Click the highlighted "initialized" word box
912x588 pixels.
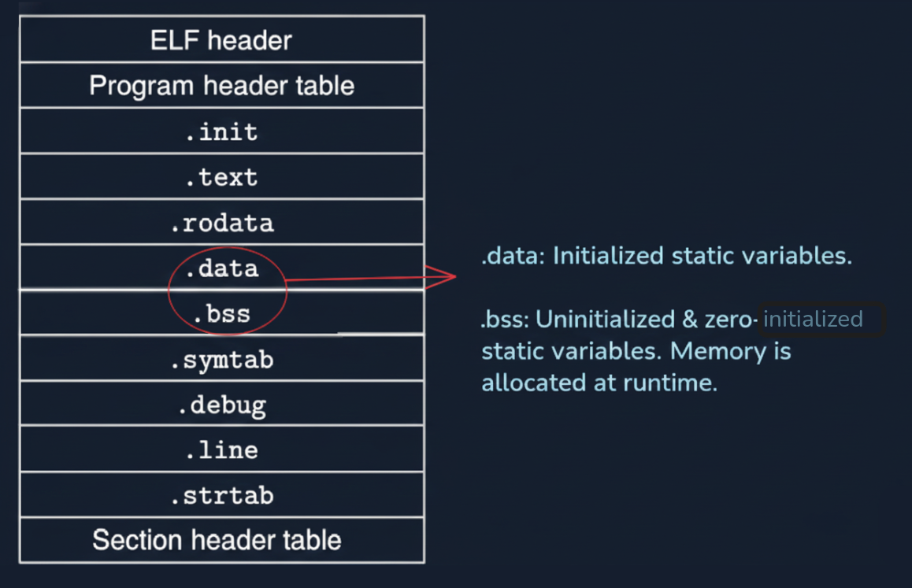click(820, 320)
